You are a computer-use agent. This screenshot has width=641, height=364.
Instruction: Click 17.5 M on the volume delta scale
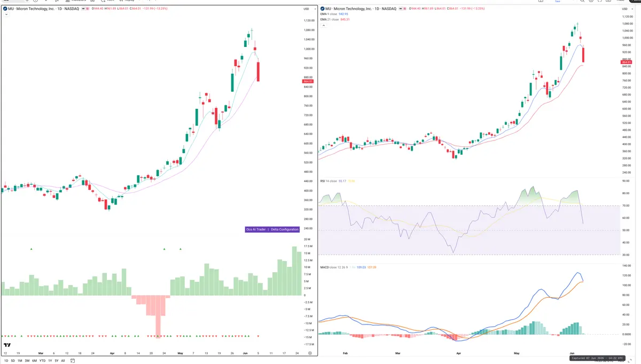pos(308,246)
